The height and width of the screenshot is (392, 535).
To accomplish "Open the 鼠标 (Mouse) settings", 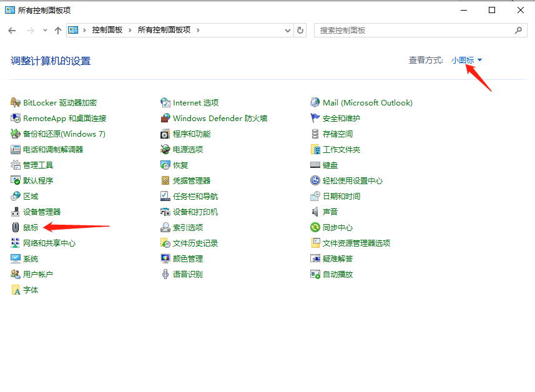I will click(x=27, y=227).
